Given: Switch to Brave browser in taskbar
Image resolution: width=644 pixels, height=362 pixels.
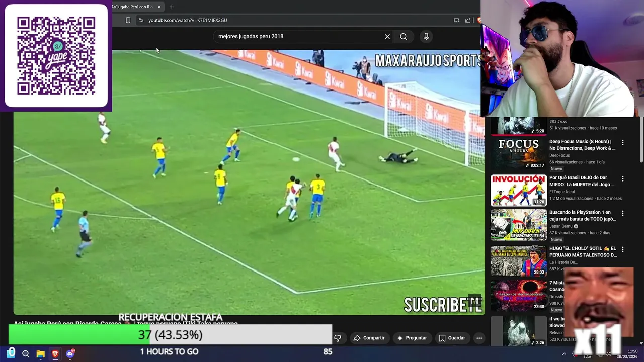Looking at the screenshot, I should tap(55, 354).
